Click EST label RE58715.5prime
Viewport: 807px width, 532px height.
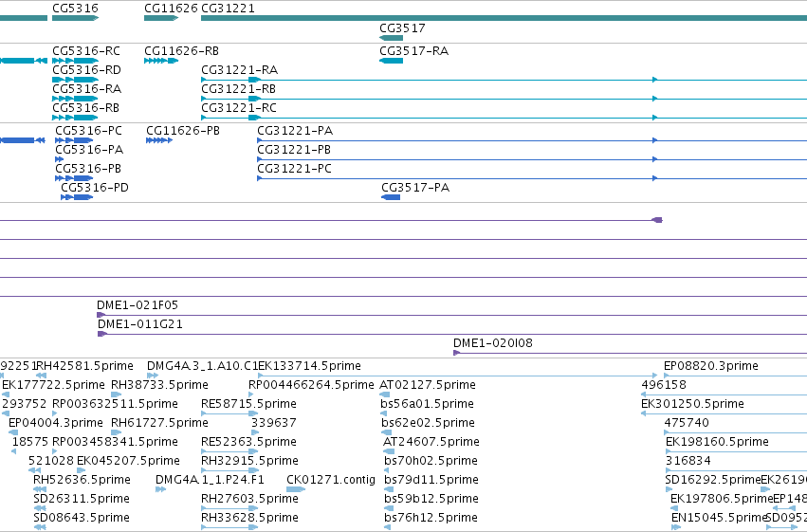coord(248,404)
